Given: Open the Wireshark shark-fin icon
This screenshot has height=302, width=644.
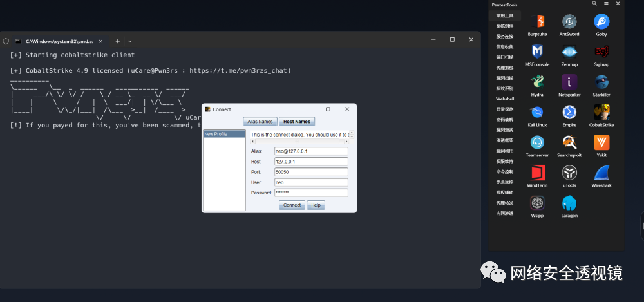Looking at the screenshot, I should click(601, 173).
